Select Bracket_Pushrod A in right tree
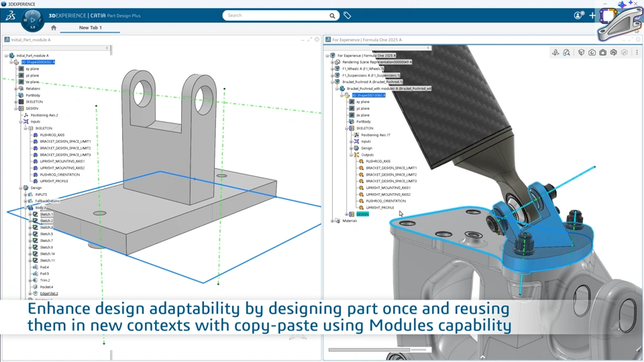Viewport: 644px width, 362px height. (x=372, y=82)
